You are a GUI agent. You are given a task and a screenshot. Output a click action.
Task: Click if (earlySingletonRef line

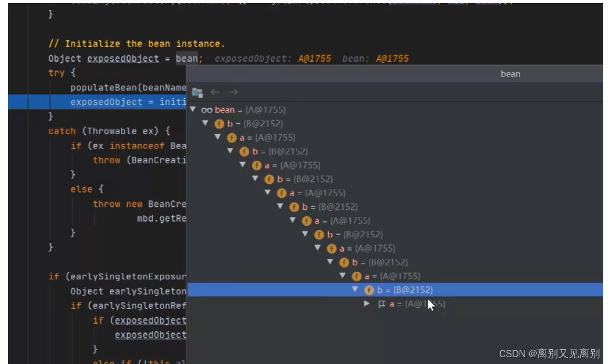tap(128, 306)
